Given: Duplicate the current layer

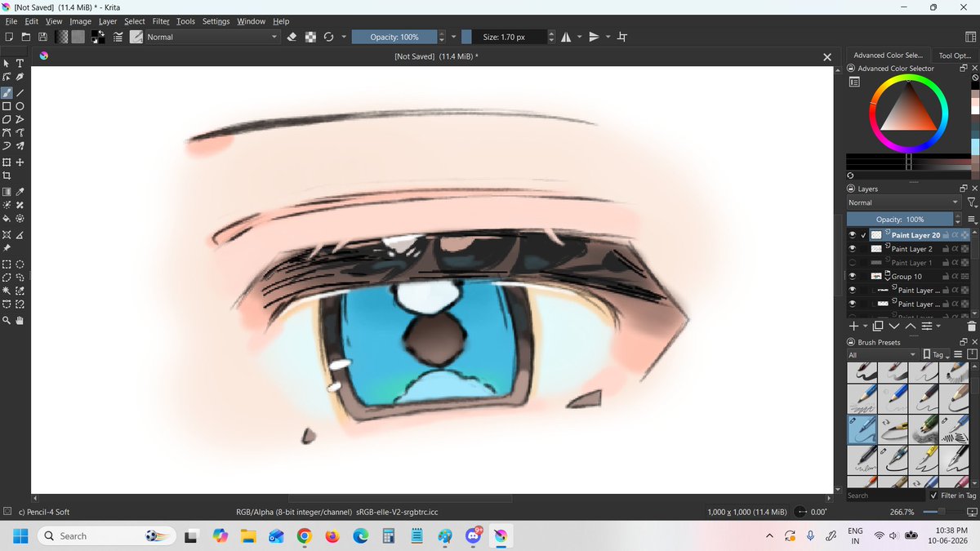Looking at the screenshot, I should [x=878, y=325].
